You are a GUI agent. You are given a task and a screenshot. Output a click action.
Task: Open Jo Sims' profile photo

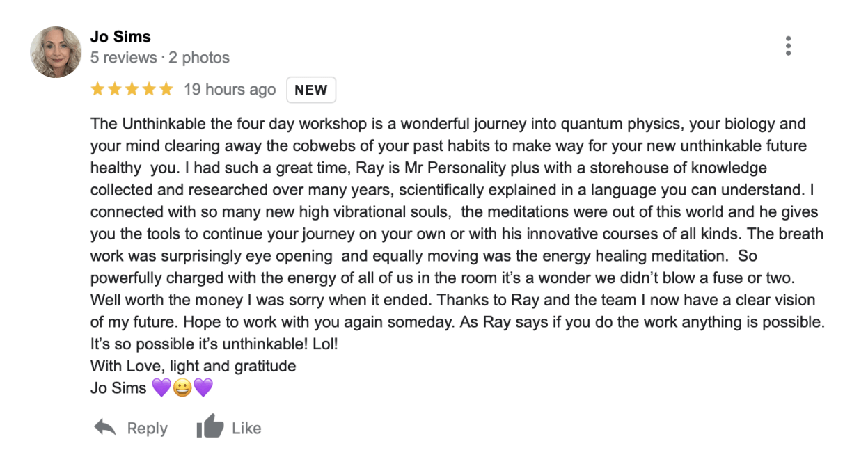[56, 52]
